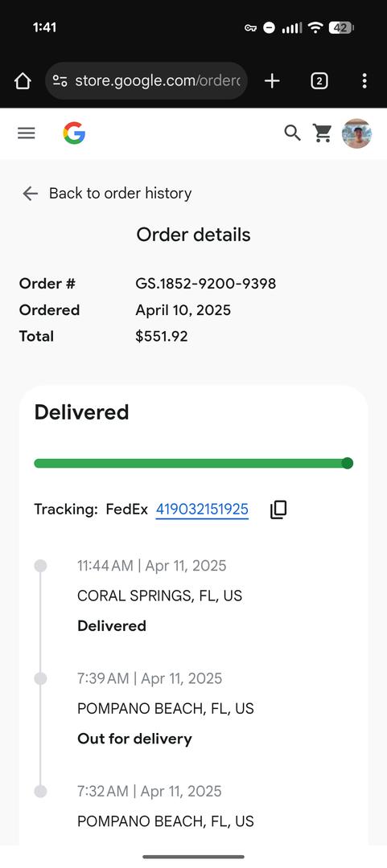Click the Google logo

(74, 133)
